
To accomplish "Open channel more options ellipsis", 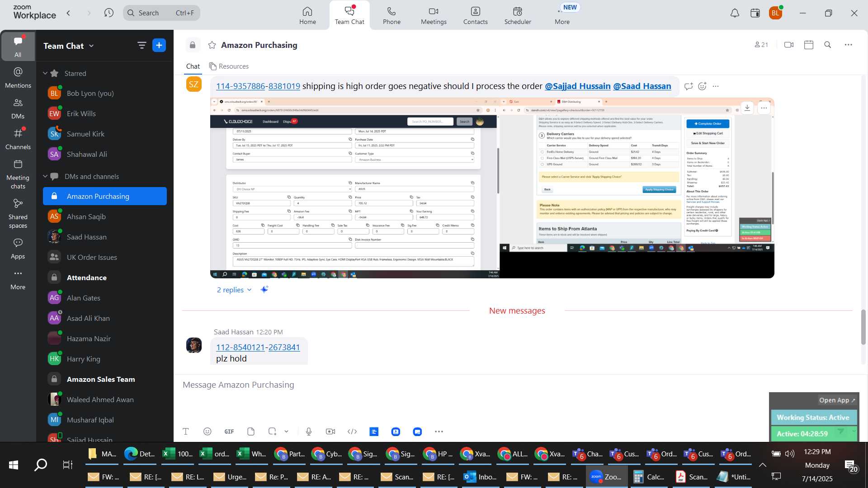I will 849,45.
